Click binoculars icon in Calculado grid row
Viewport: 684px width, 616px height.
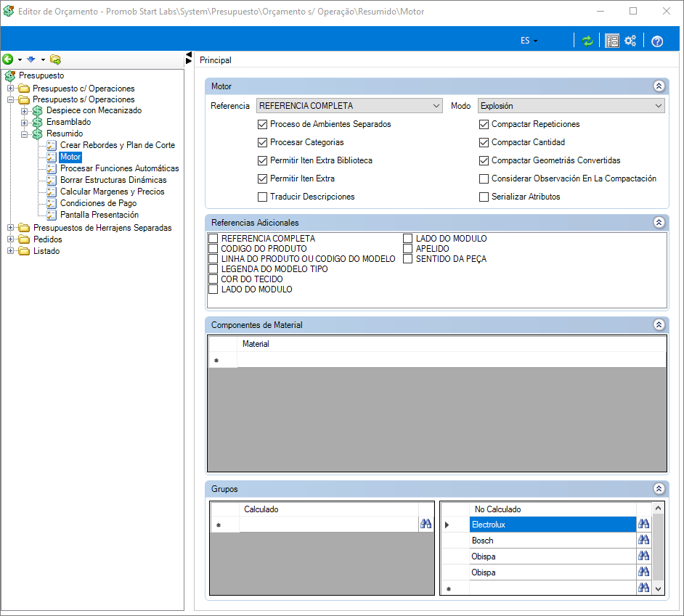point(426,524)
